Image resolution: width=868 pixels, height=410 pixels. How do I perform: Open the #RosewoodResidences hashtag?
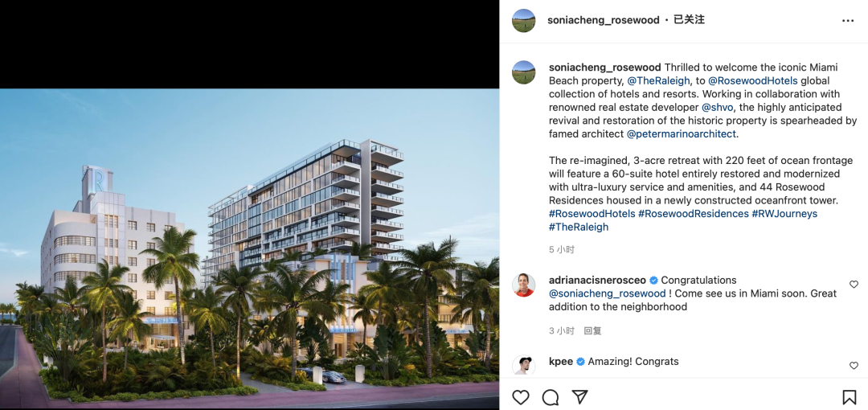pyautogui.click(x=693, y=213)
